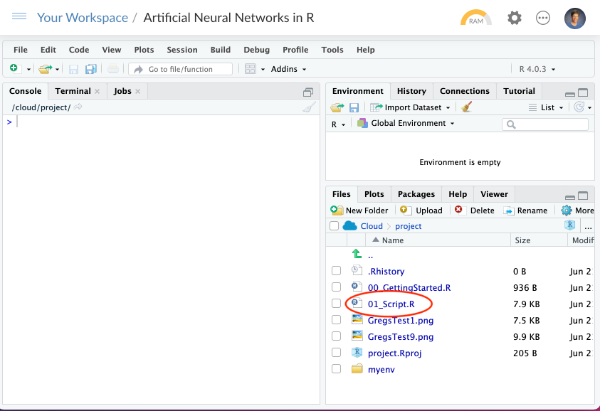Click the project breadcrumb link
This screenshot has width=600, height=411.
coord(408,226)
